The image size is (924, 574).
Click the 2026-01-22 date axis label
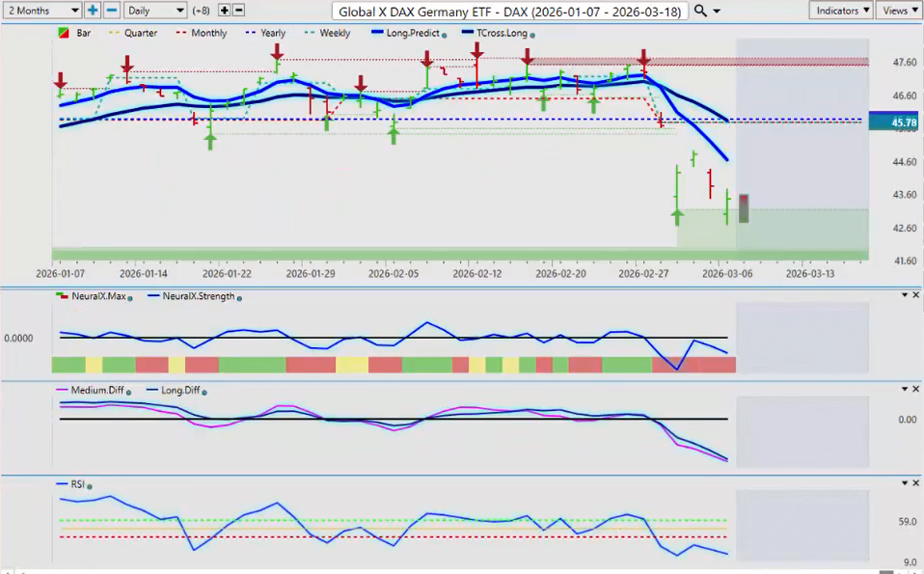click(227, 273)
